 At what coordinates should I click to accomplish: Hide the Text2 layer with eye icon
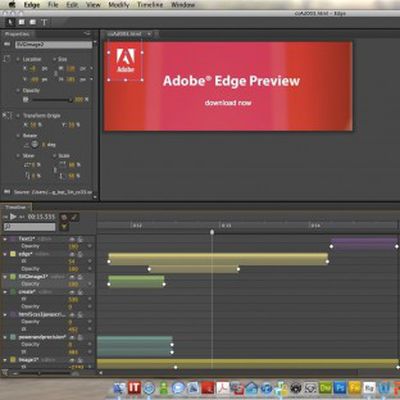click(x=72, y=239)
